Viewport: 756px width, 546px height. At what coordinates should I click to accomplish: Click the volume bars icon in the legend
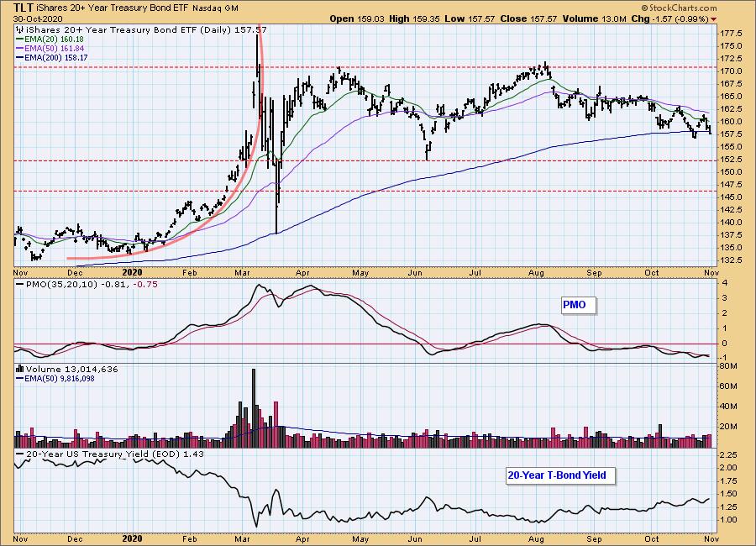(x=20, y=369)
